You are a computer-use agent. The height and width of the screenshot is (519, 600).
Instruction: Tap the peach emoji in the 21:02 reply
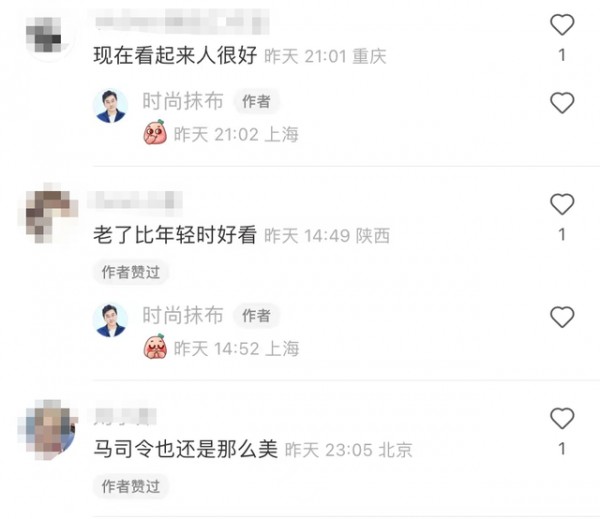[x=155, y=132]
